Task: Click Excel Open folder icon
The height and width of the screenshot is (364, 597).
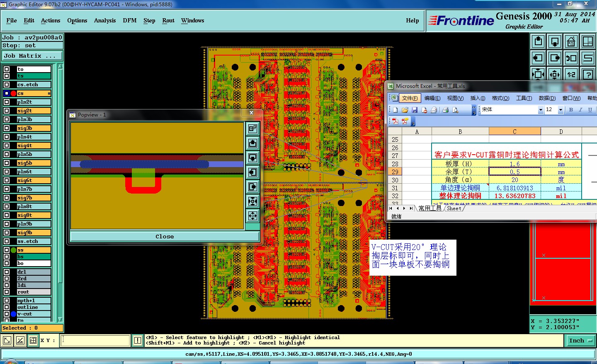Action: (405, 110)
